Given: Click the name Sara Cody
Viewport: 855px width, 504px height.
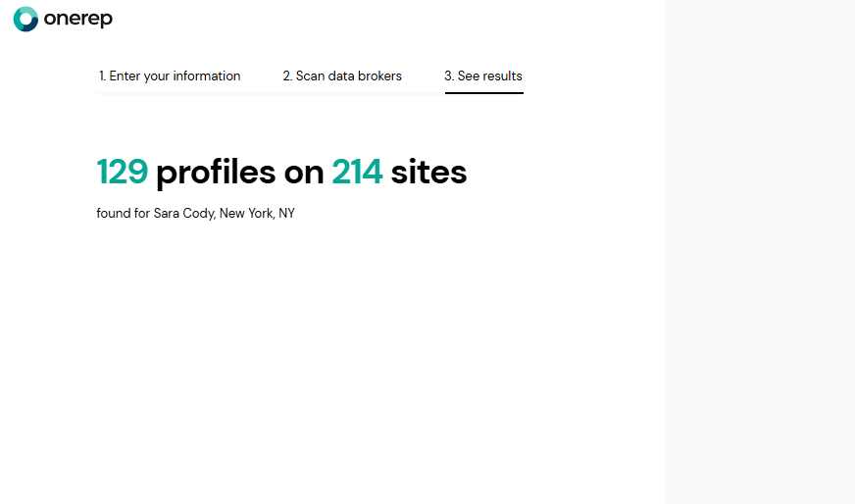Looking at the screenshot, I should (x=183, y=213).
